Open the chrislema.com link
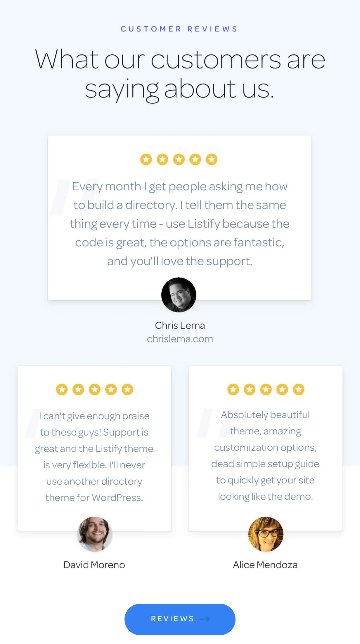The width and height of the screenshot is (360, 644). (179, 339)
